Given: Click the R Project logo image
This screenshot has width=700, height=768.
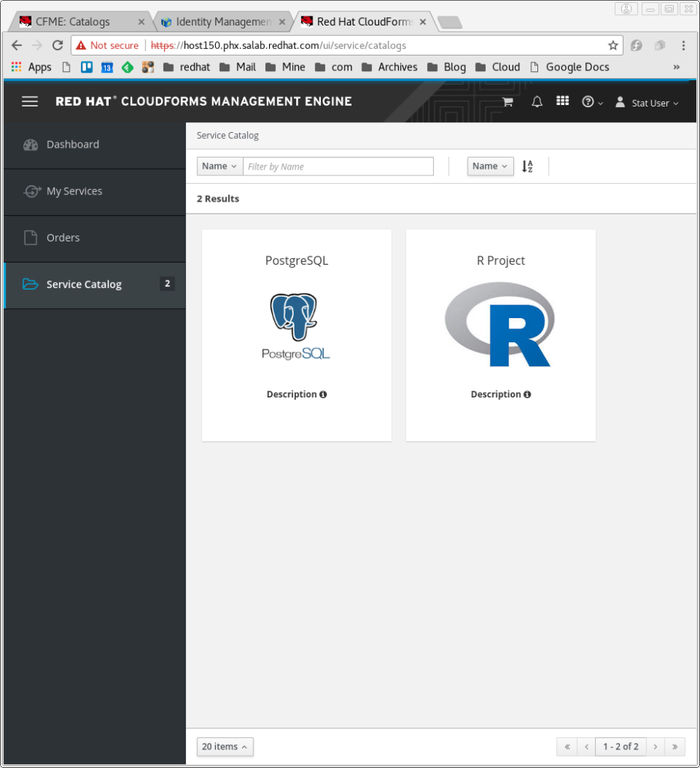Looking at the screenshot, I should tap(499, 324).
